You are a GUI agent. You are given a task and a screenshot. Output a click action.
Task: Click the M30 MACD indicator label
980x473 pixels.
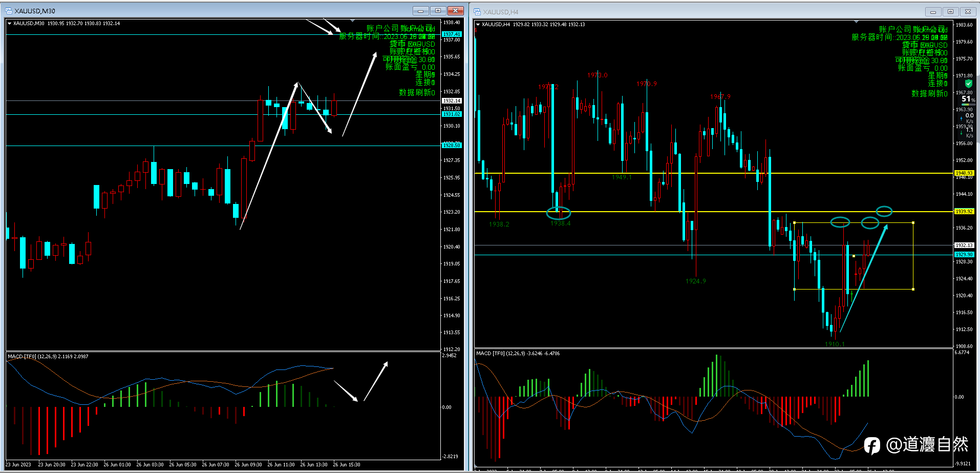click(x=48, y=357)
